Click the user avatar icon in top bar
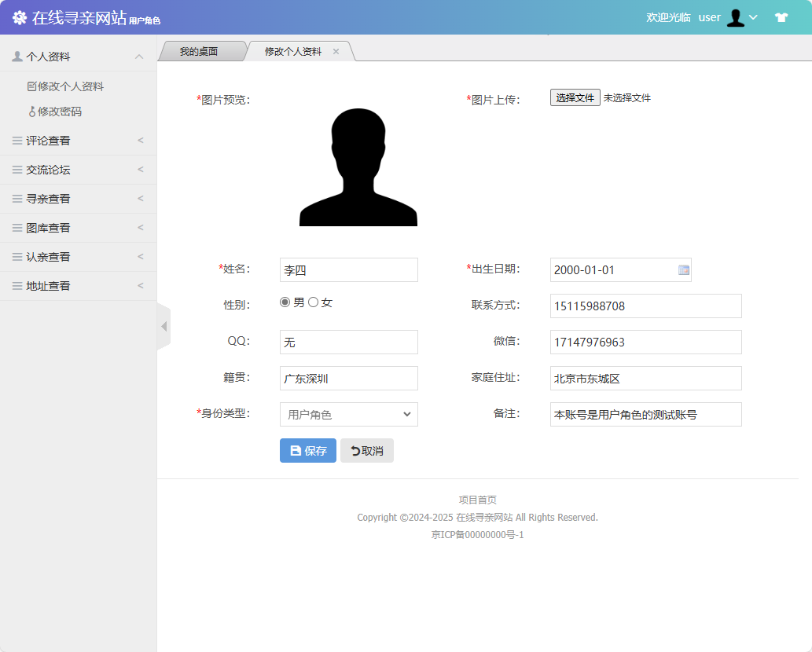Image resolution: width=812 pixels, height=652 pixels. point(737,17)
